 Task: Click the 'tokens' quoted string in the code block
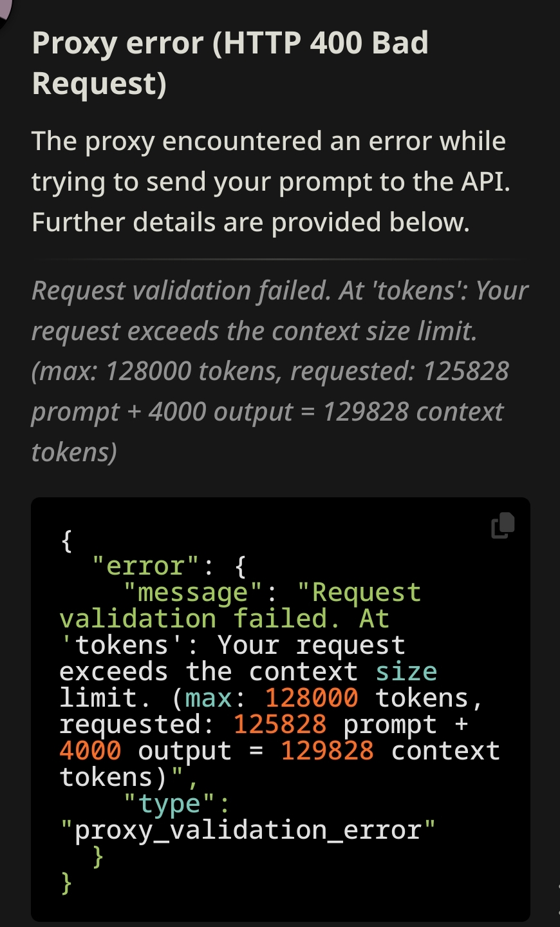(x=122, y=645)
